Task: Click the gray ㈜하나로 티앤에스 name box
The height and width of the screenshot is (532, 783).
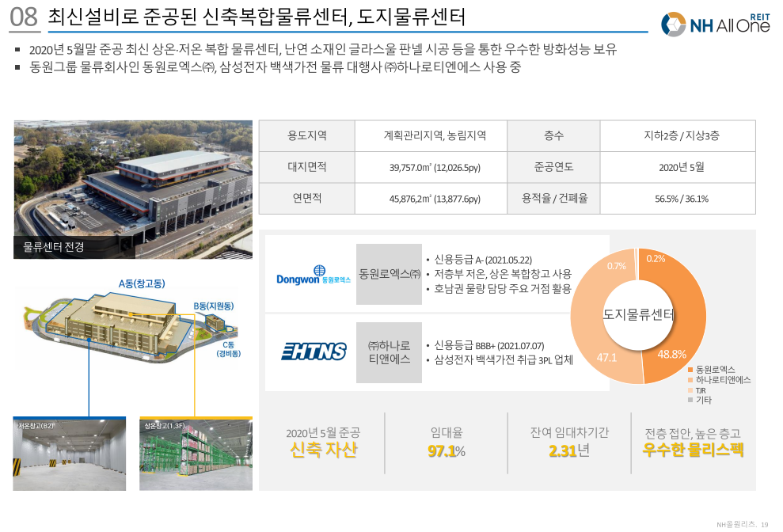Action: coord(389,352)
